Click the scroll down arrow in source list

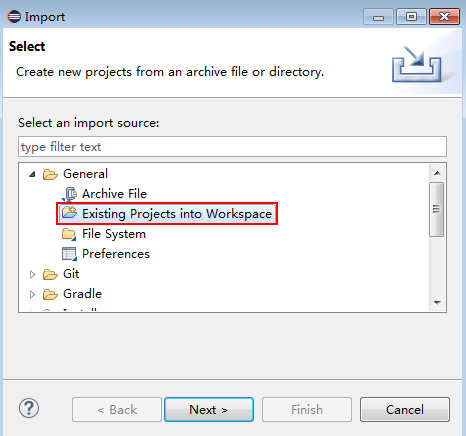437,303
